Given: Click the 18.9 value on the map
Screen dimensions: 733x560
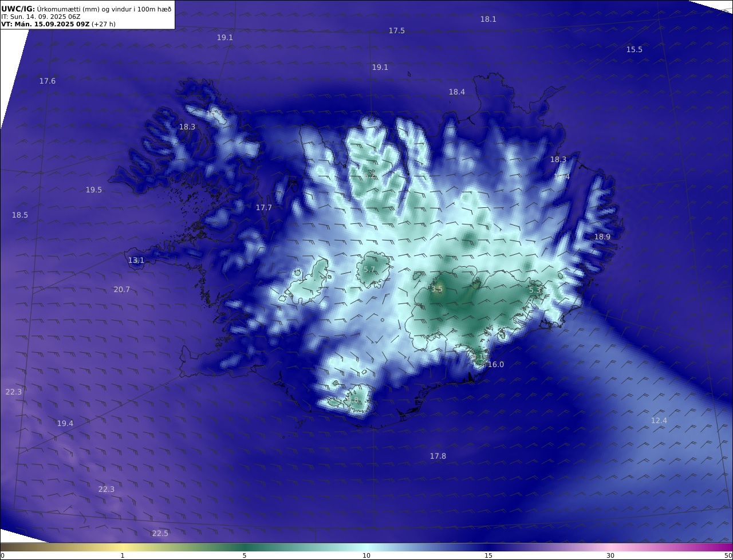Looking at the screenshot, I should (x=602, y=236).
